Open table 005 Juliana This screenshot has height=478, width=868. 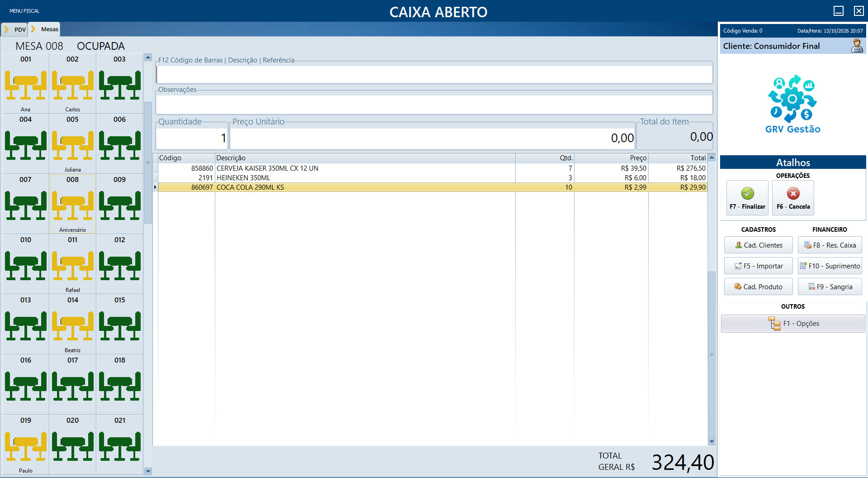coord(72,144)
